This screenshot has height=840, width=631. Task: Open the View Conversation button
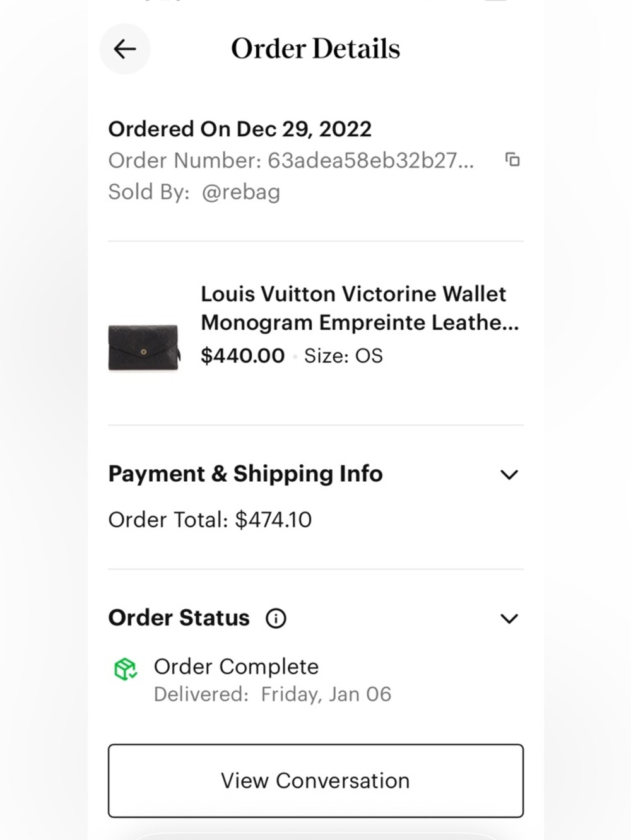tap(315, 781)
